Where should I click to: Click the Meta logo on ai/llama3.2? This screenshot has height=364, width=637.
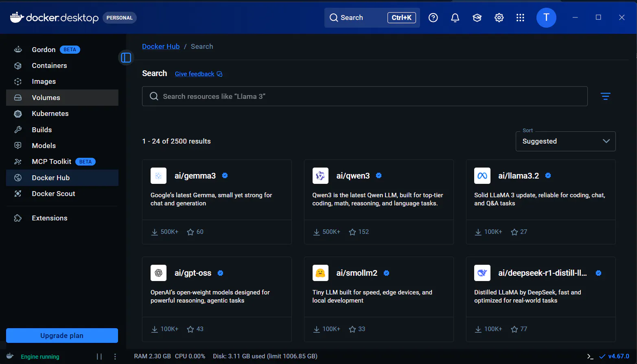click(482, 176)
